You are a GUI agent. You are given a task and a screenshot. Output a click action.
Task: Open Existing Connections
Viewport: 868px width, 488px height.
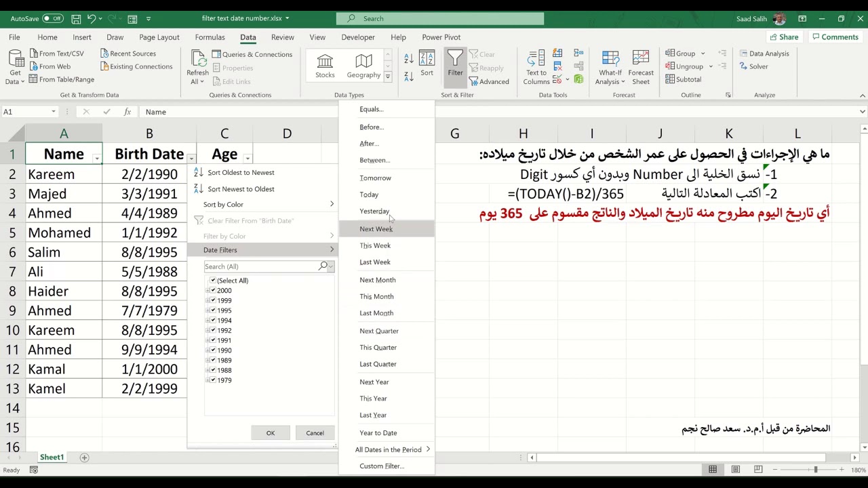(136, 66)
